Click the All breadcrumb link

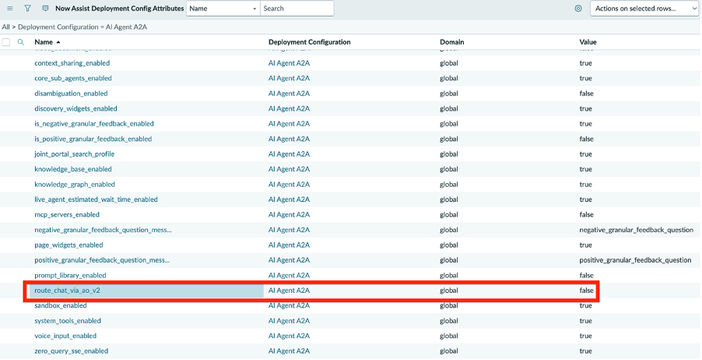(5, 27)
